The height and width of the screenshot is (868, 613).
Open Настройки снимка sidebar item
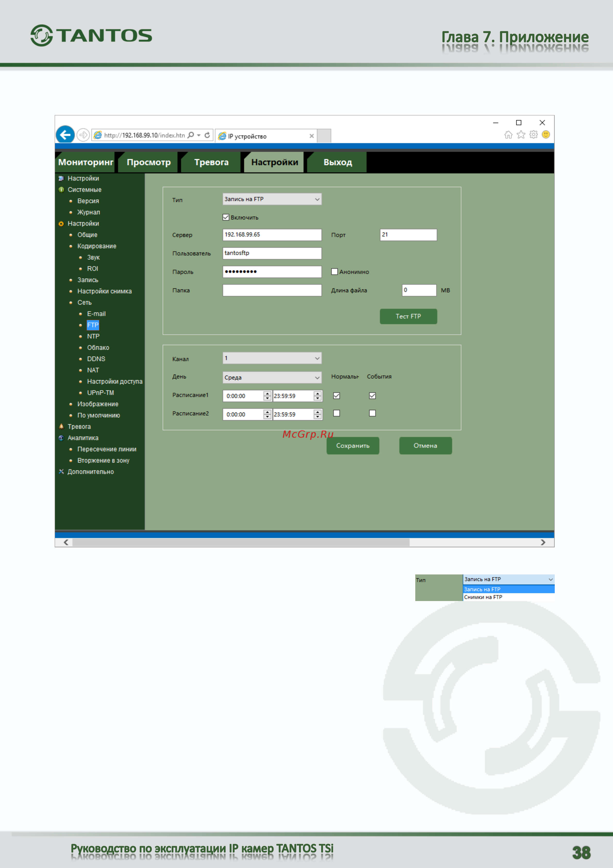105,291
